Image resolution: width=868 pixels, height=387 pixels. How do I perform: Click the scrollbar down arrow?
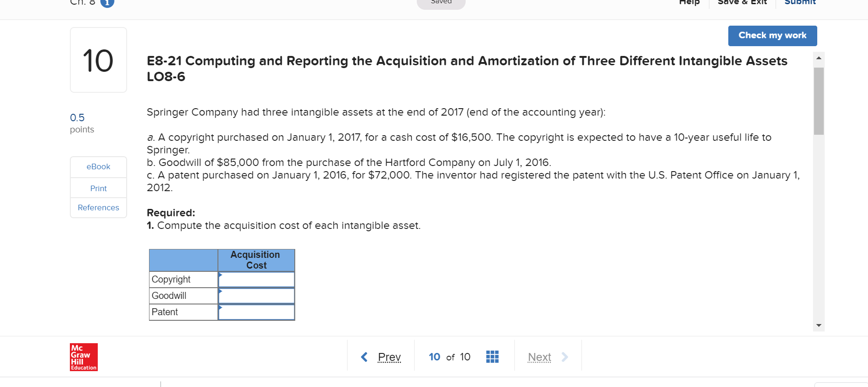819,325
